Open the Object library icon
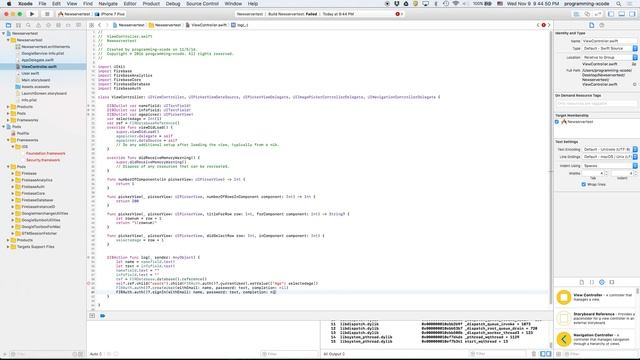640x360 pixels. [602, 282]
